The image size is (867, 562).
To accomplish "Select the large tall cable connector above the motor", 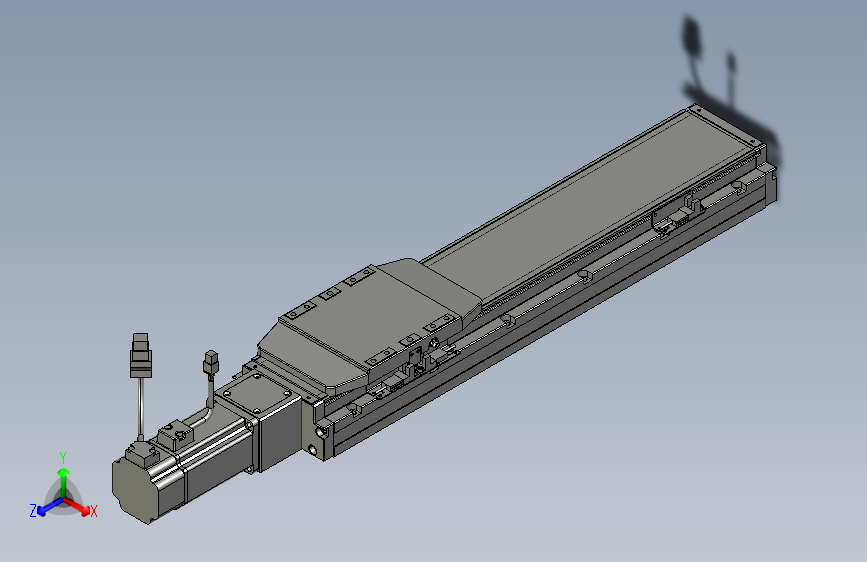I will click(141, 356).
